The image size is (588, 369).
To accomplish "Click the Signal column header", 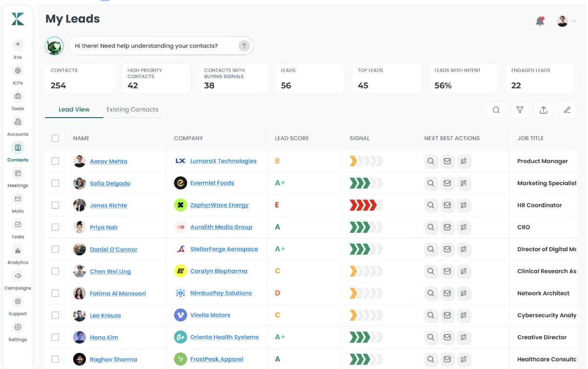I will click(x=359, y=138).
